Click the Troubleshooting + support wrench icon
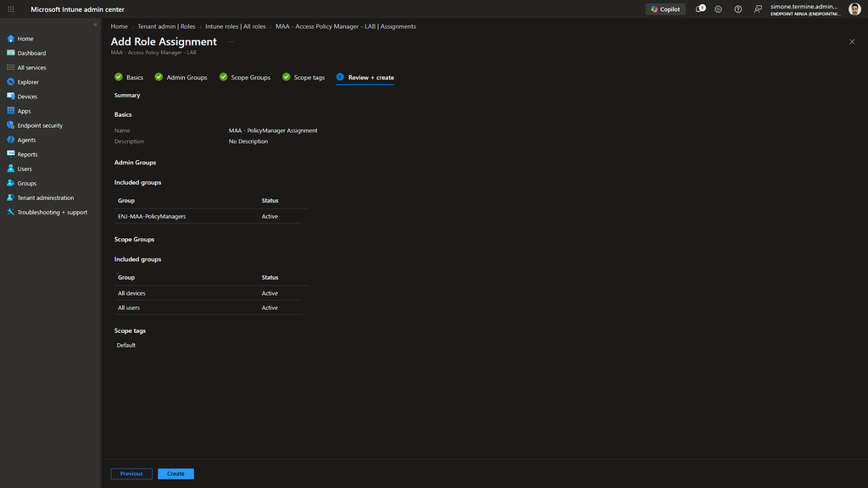Viewport: 868px width, 488px height. coord(10,212)
